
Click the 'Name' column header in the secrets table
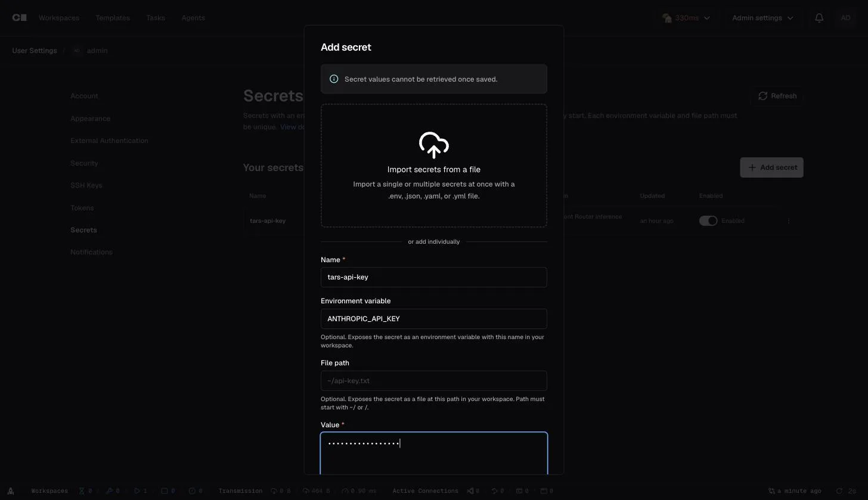click(258, 195)
